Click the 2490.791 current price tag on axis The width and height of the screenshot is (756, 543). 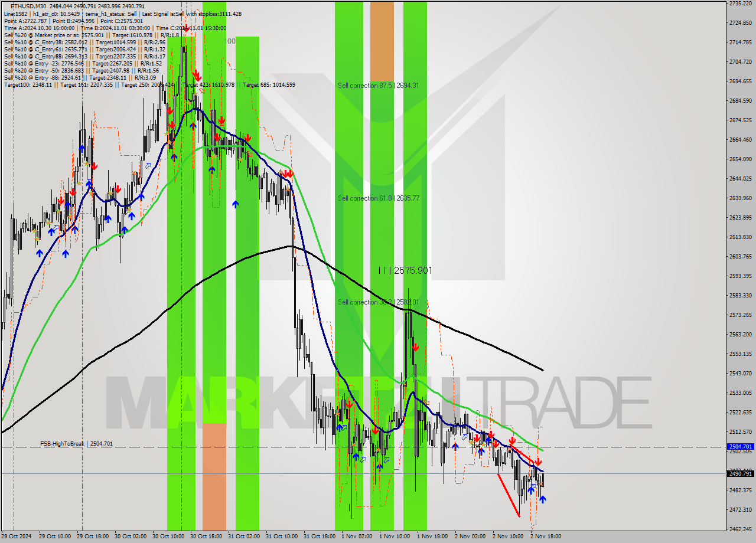coord(741,473)
